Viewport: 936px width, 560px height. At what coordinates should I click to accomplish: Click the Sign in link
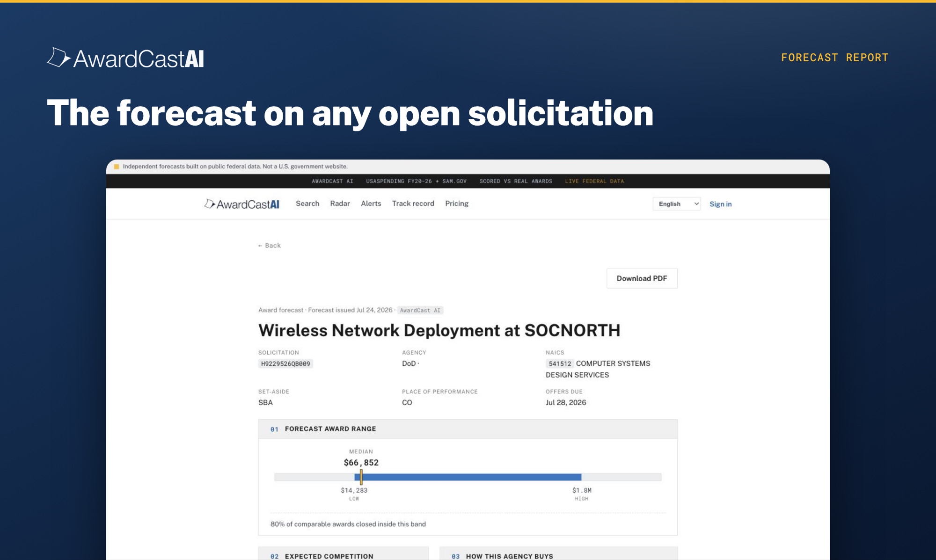720,204
